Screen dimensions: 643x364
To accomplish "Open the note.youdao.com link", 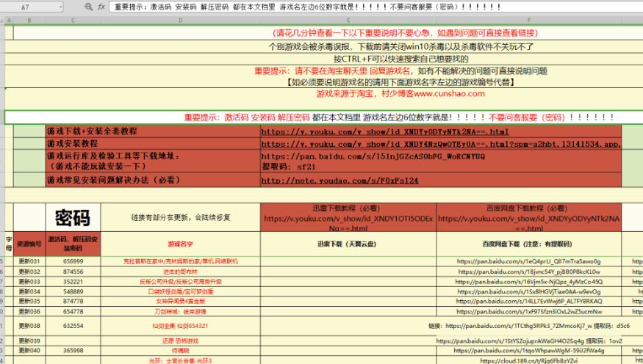I will (340, 181).
